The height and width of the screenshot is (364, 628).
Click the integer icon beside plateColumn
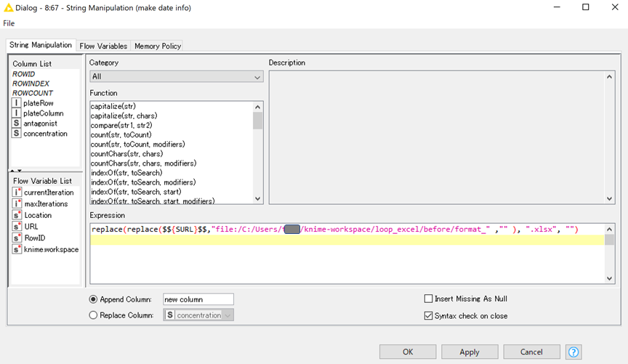pyautogui.click(x=16, y=113)
